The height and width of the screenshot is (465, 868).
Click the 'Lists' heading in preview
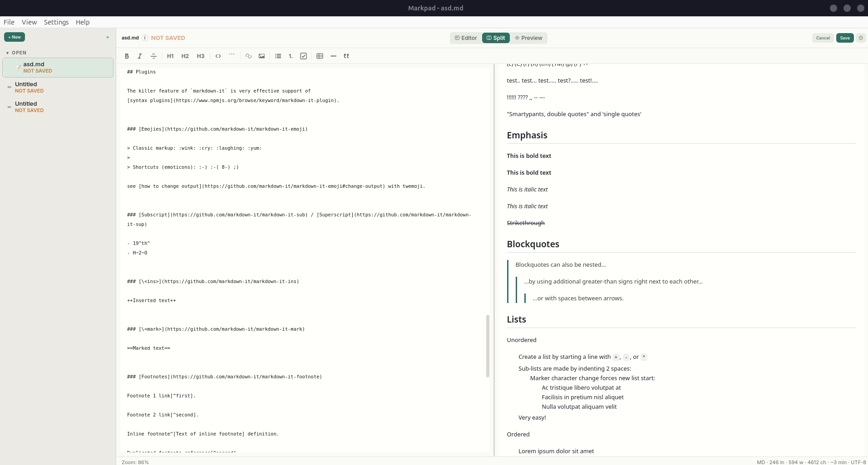(x=516, y=319)
